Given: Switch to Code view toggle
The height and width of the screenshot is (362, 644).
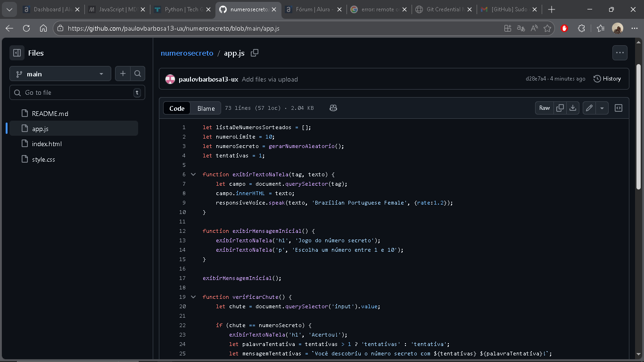Looking at the screenshot, I should coord(177,108).
